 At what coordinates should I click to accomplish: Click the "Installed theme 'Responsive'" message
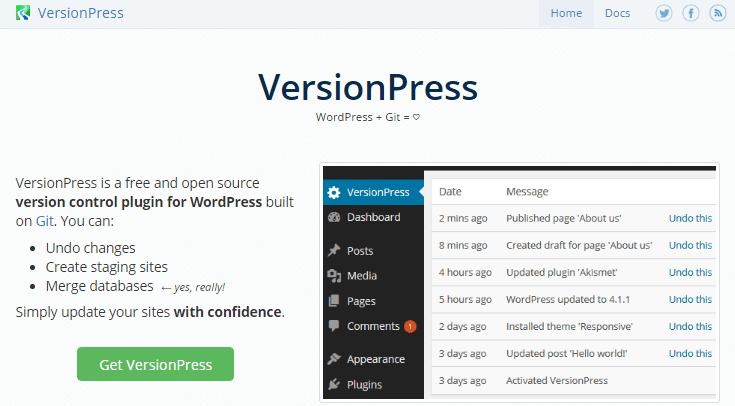click(x=569, y=326)
